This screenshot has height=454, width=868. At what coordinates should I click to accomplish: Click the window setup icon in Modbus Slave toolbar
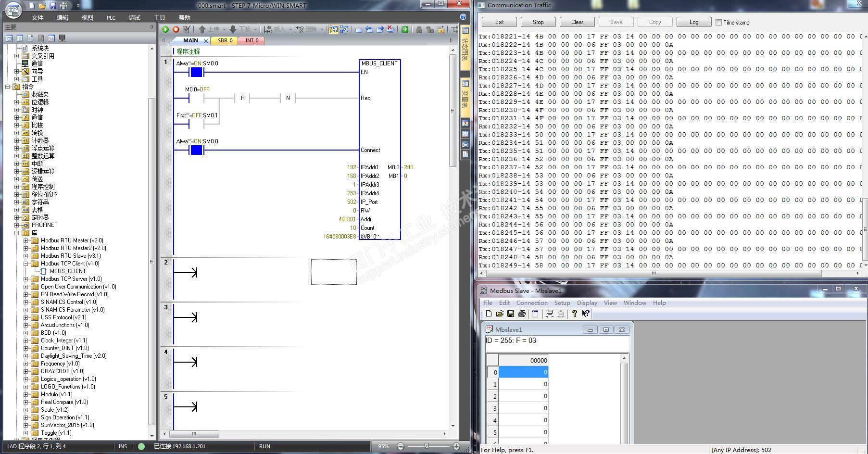535,314
